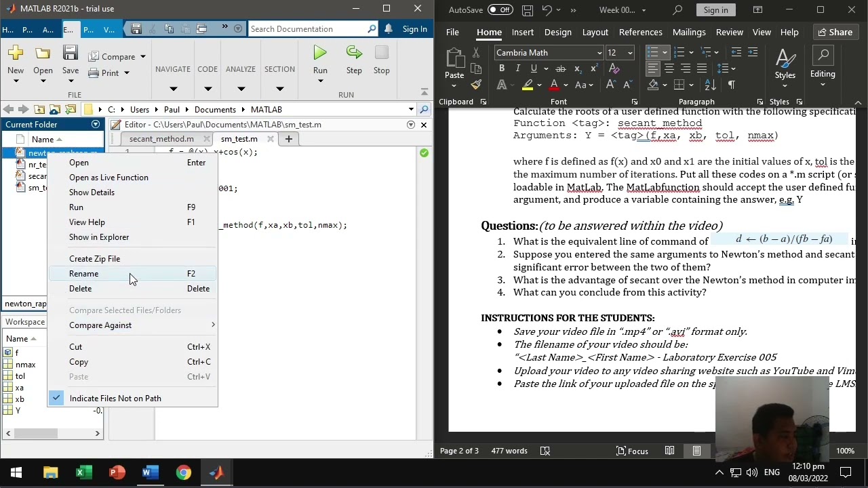Click the show paragraph marks icon

(732, 85)
